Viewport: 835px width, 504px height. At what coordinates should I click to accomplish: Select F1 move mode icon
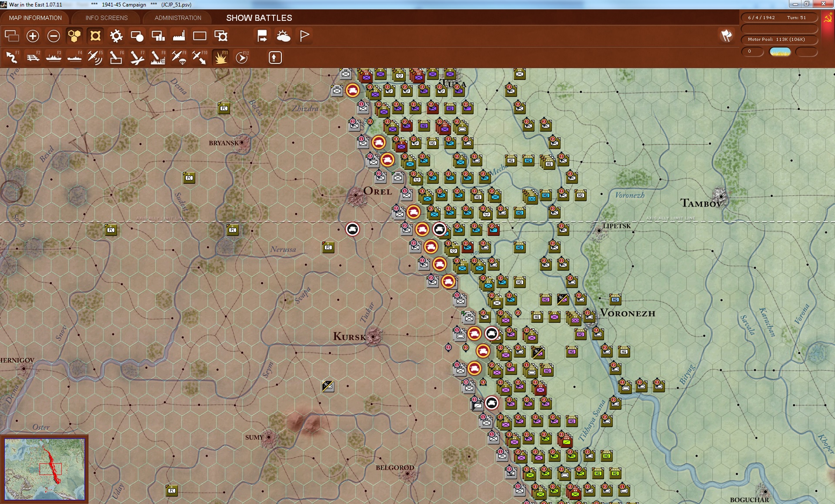[x=12, y=57]
